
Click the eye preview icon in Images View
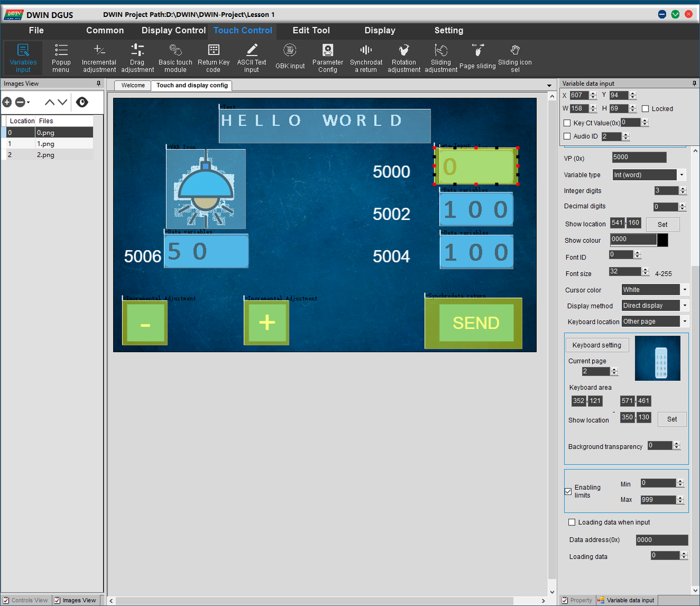tap(82, 102)
